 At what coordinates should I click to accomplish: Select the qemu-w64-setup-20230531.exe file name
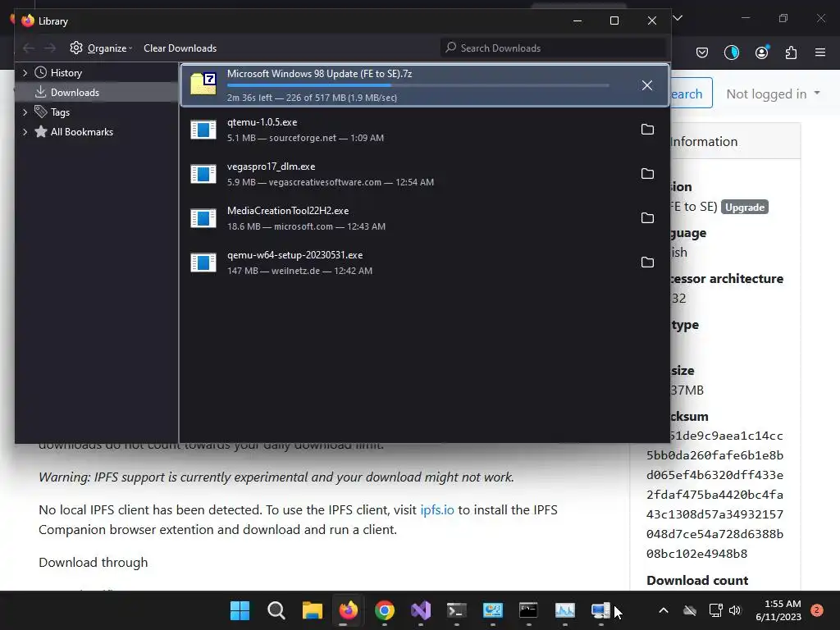coord(294,256)
